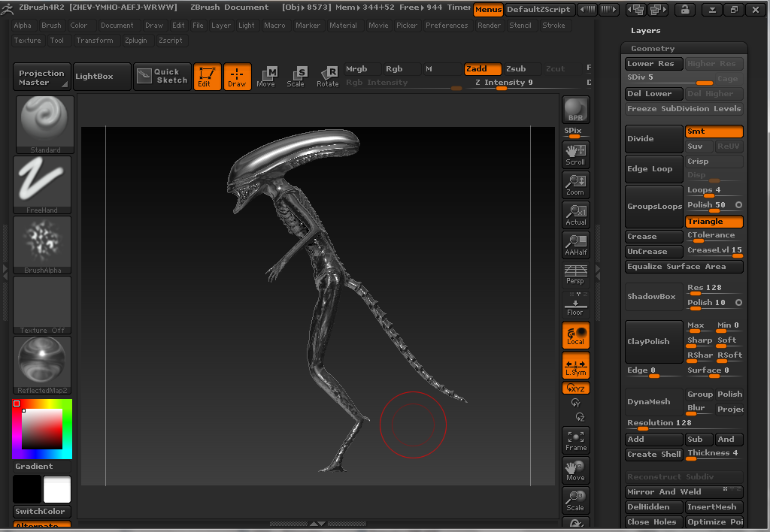Click the Divide button
Image resolution: width=770 pixels, height=532 pixels.
[x=653, y=139]
